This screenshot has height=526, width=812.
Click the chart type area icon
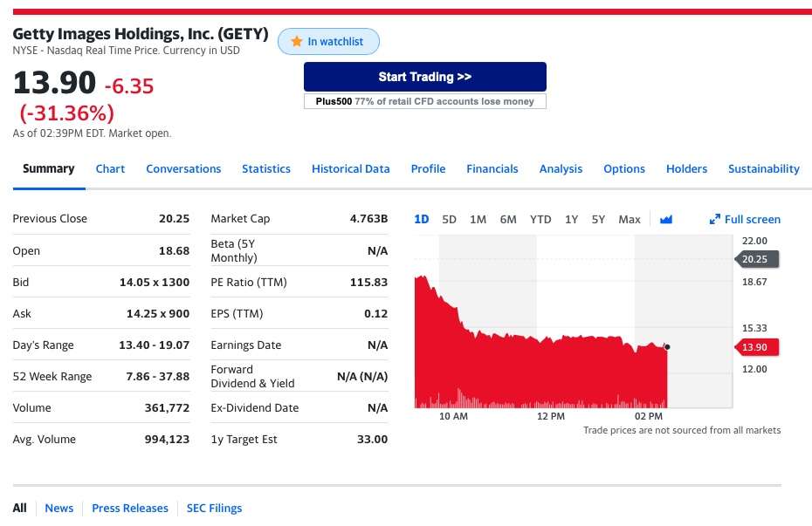pos(666,220)
